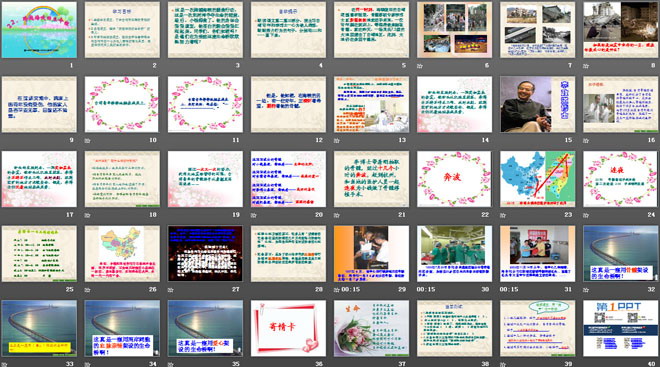Select slide 6 with the photo collage
Image resolution: width=660 pixels, height=367 pixels.
(x=455, y=30)
